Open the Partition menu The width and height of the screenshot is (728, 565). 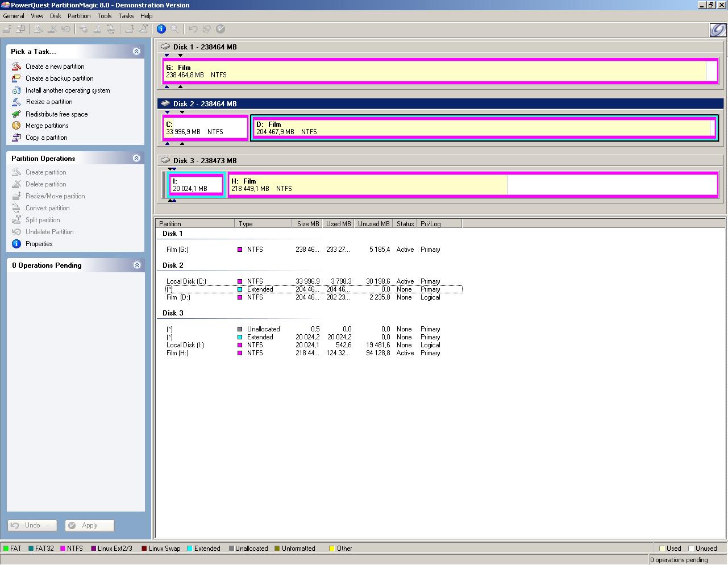click(79, 16)
